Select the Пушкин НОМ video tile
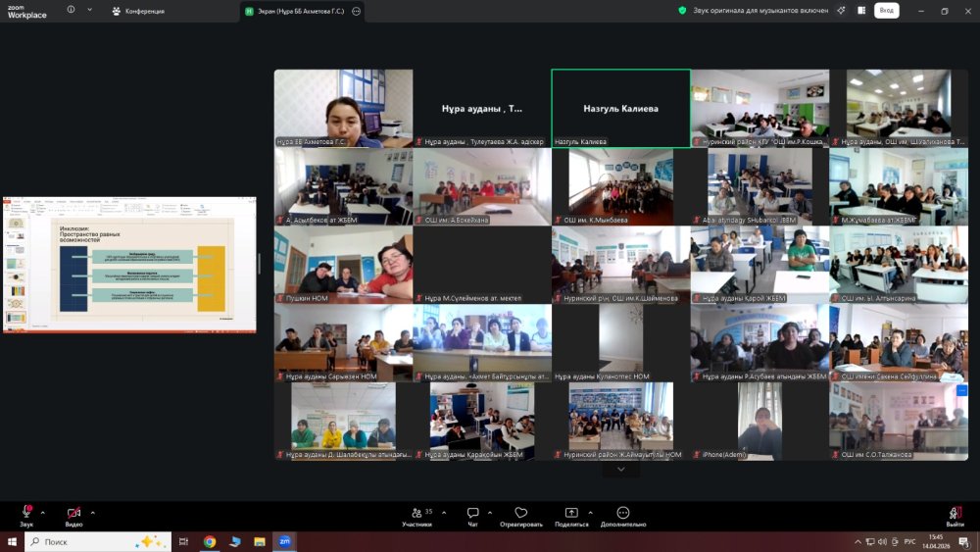 click(x=343, y=265)
